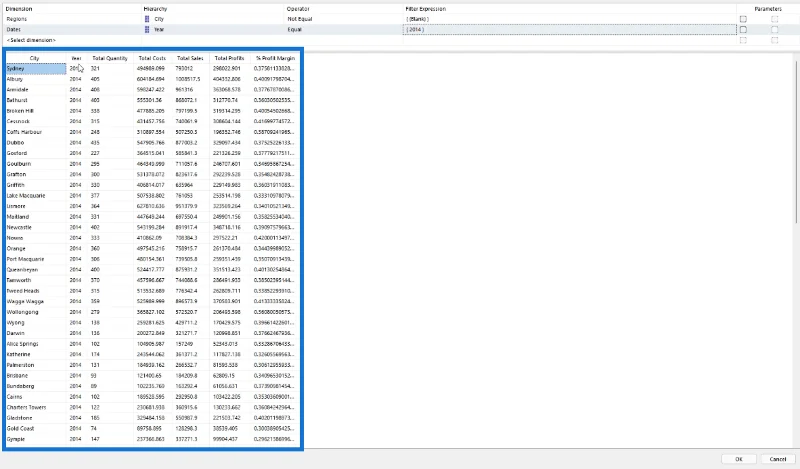Sort by the City column header
Image resolution: width=800 pixels, height=469 pixels.
point(35,58)
